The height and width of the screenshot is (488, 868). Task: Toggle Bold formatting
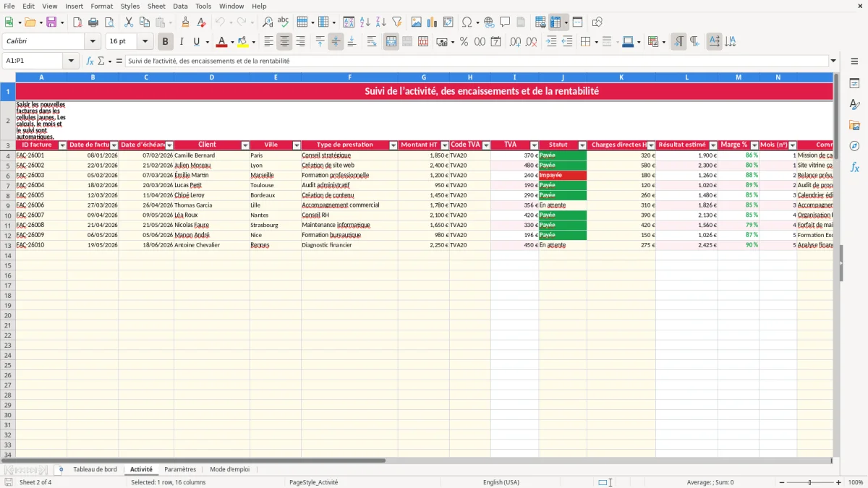click(x=165, y=42)
